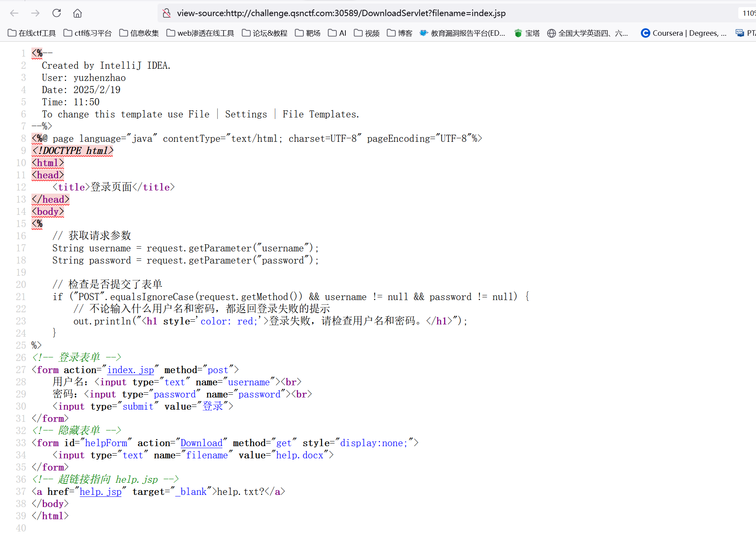Image resolution: width=756 pixels, height=553 pixels.
Task: Follow the index.jsp link in source
Action: 130,370
